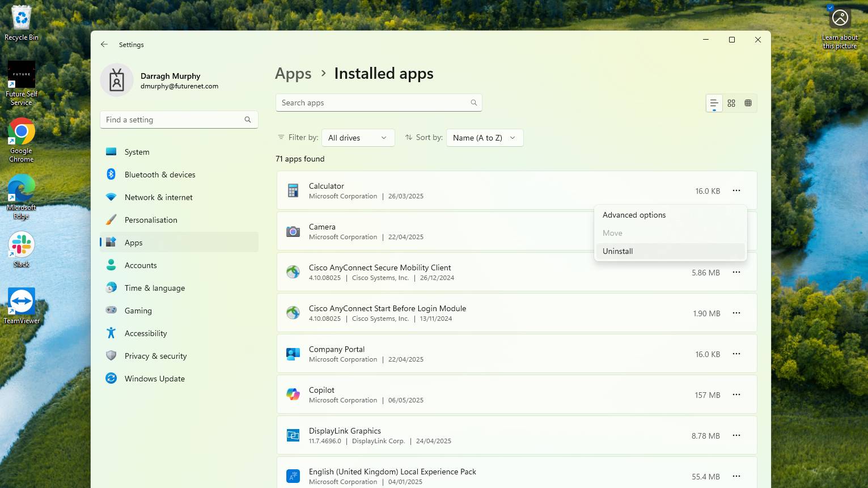This screenshot has width=868, height=488.
Task: Click the search magnifier in Find a setting
Action: pyautogui.click(x=248, y=120)
